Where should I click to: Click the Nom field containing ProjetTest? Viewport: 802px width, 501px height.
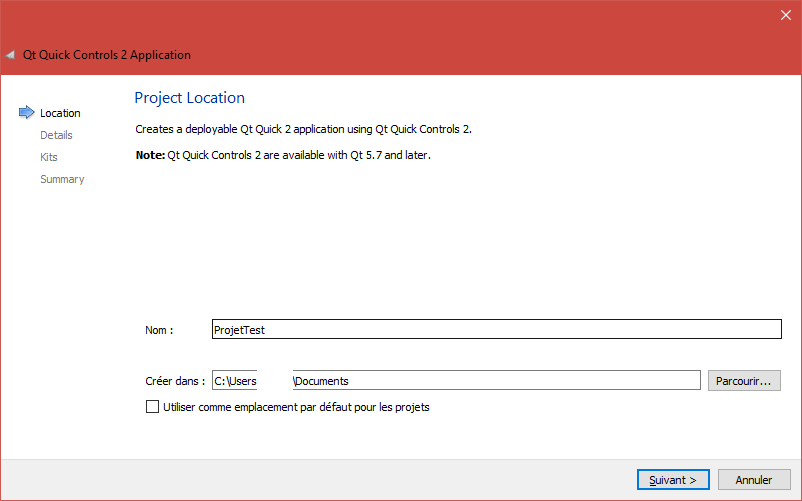[497, 329]
